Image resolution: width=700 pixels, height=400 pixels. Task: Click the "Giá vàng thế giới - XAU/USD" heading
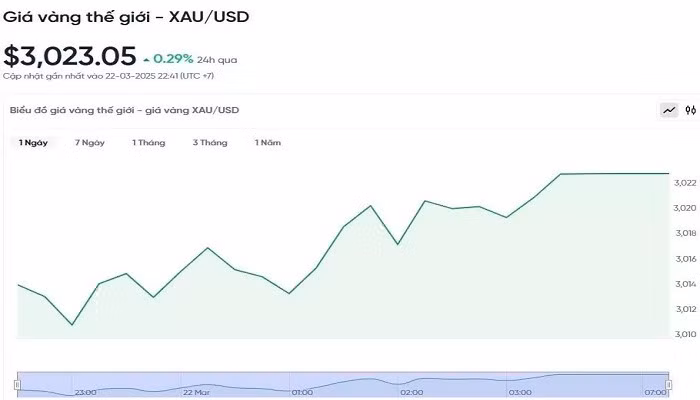pos(126,17)
